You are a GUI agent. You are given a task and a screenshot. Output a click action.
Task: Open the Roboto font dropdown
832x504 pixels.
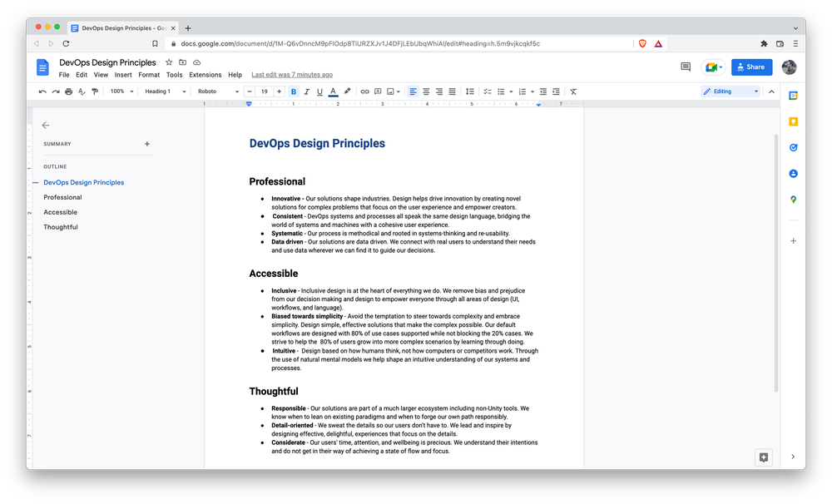pyautogui.click(x=218, y=91)
